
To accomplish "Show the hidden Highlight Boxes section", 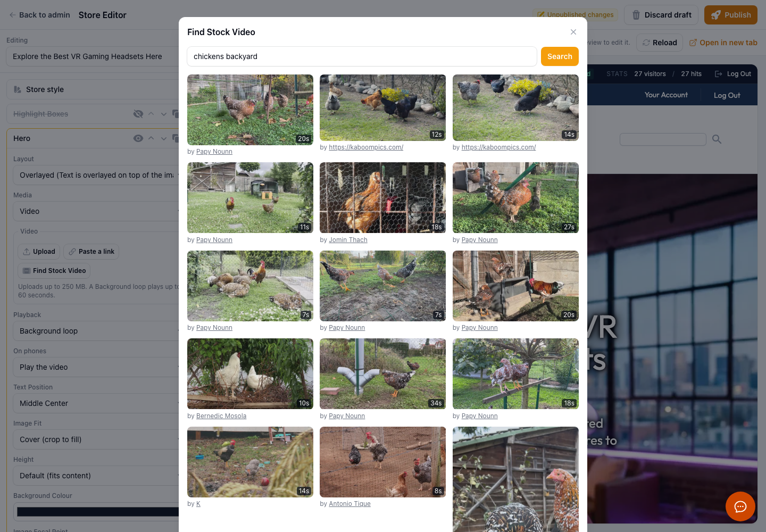I will click(138, 114).
